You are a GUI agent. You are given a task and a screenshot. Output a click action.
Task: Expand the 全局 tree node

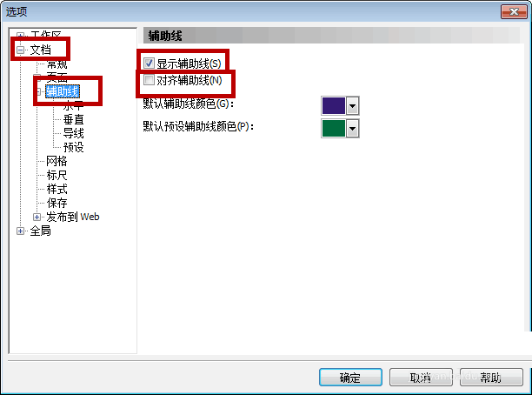[x=20, y=231]
